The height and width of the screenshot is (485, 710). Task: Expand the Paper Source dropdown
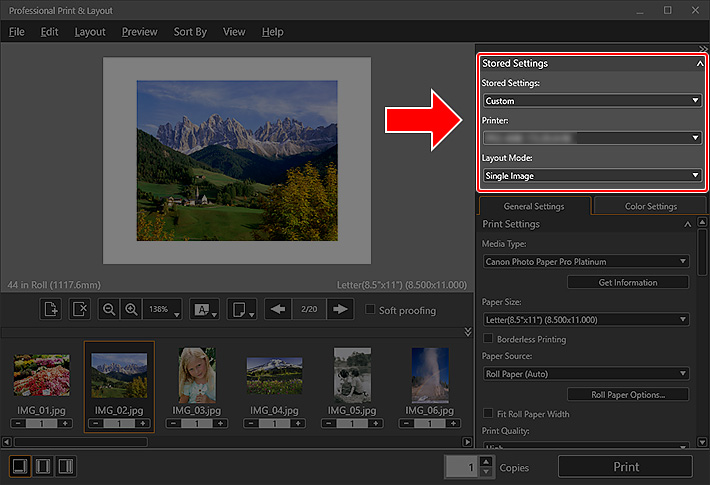point(585,374)
